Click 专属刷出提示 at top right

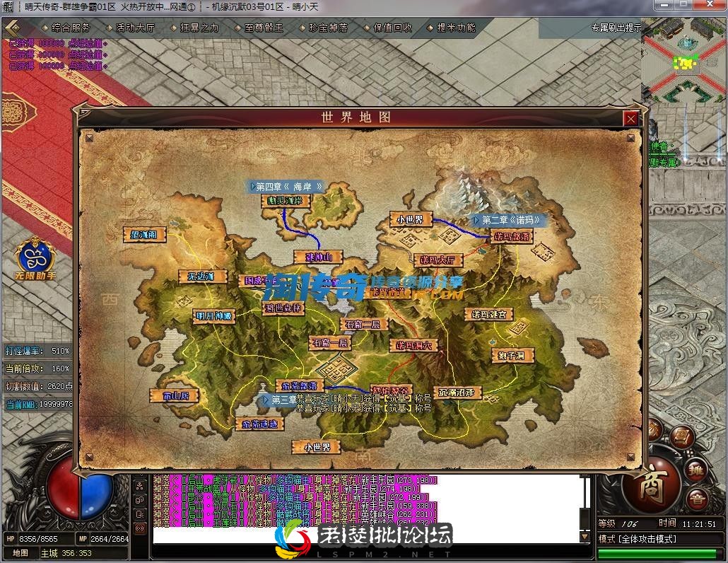pyautogui.click(x=616, y=28)
